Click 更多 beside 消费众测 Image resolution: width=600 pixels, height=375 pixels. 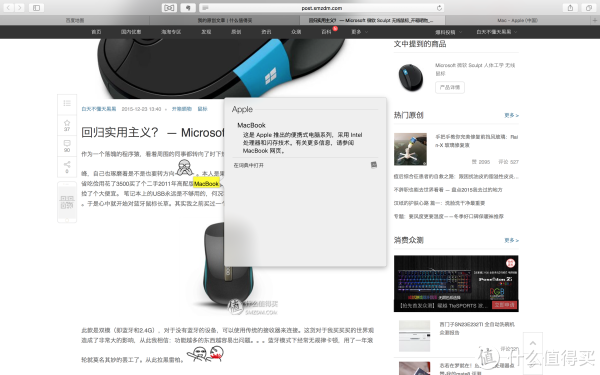coord(511,240)
